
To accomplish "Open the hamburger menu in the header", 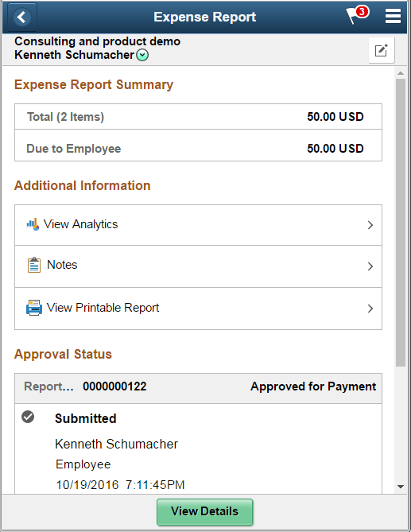I will [393, 16].
